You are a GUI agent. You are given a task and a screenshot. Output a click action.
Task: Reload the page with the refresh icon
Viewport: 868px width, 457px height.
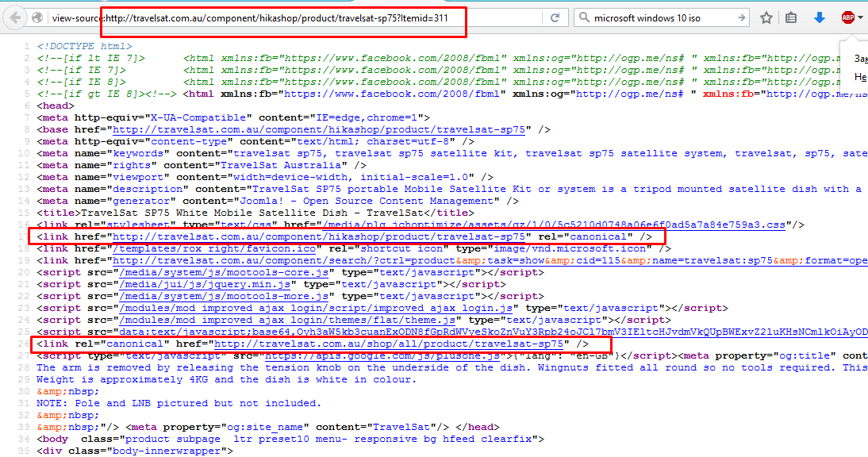[555, 17]
